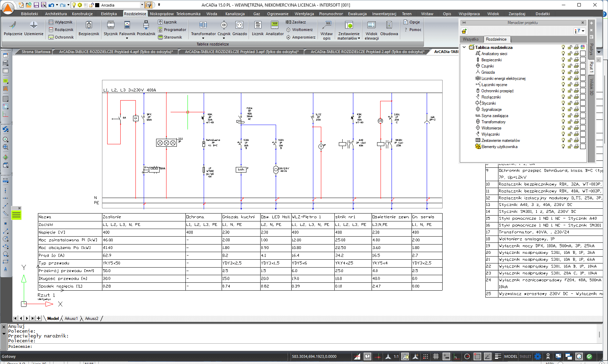This screenshot has height=364, width=608.
Task: Click TABLET button in status bar
Action: tap(525, 356)
